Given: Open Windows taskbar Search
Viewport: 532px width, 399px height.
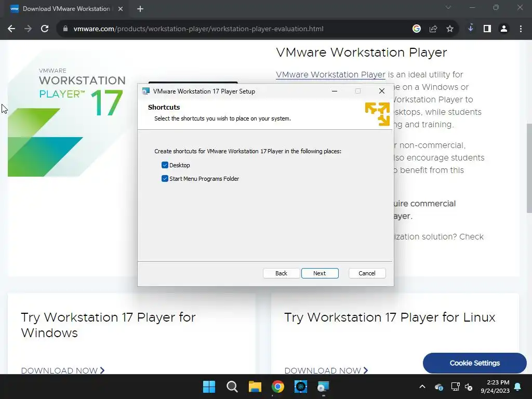Looking at the screenshot, I should coord(232,387).
